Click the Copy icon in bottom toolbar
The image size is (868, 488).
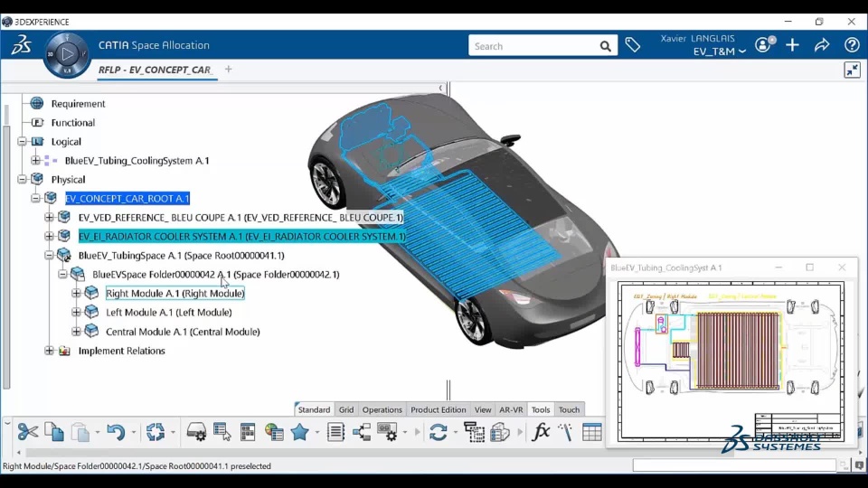(54, 432)
